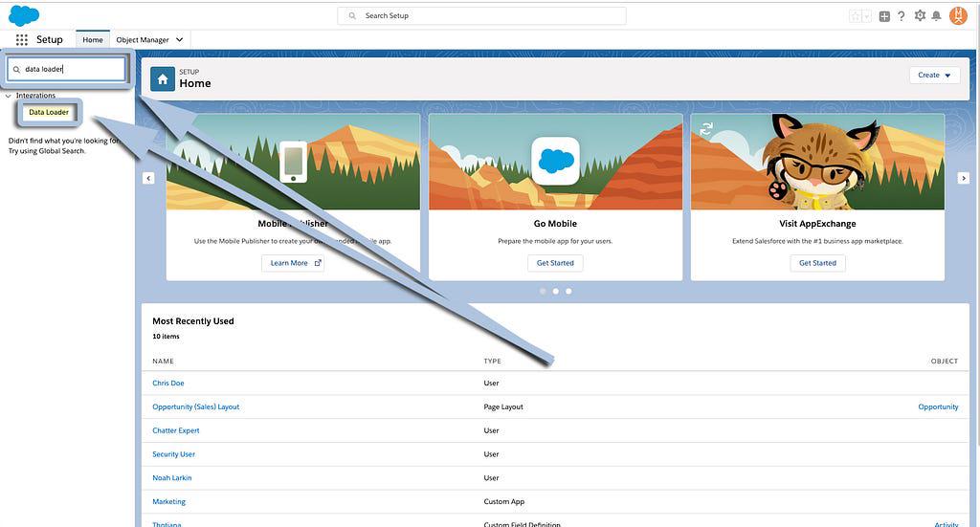Open the Help question mark icon
The width and height of the screenshot is (980, 527).
click(901, 16)
